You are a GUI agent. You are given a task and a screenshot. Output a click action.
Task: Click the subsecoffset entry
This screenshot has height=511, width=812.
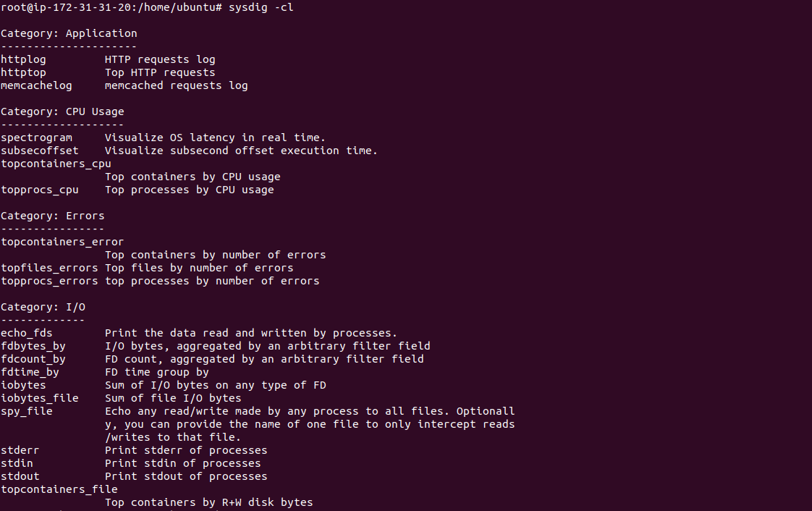(40, 151)
